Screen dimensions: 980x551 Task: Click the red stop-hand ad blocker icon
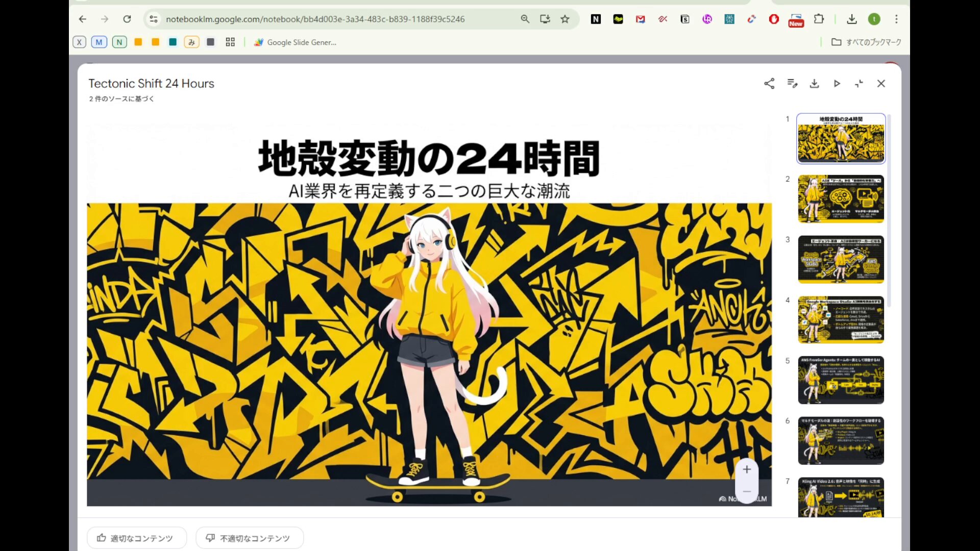pyautogui.click(x=773, y=19)
